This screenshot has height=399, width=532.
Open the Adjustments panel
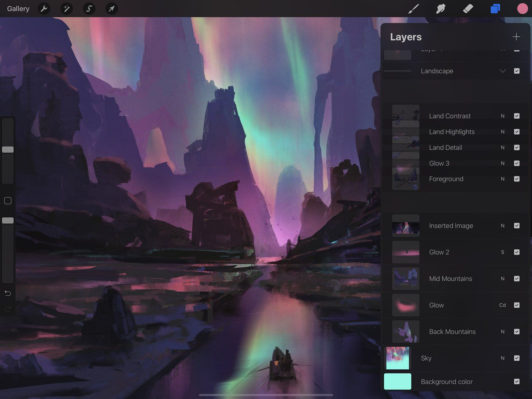66,8
